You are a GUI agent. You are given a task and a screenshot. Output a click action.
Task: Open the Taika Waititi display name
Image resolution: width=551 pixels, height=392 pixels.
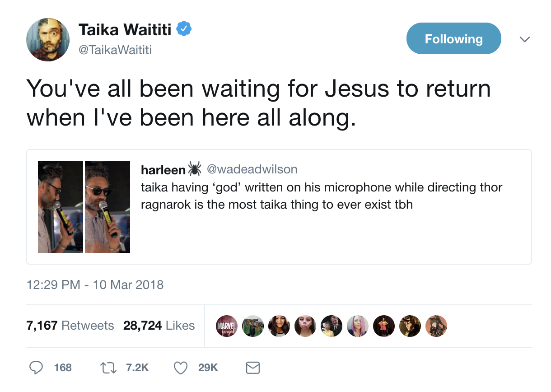pos(125,30)
